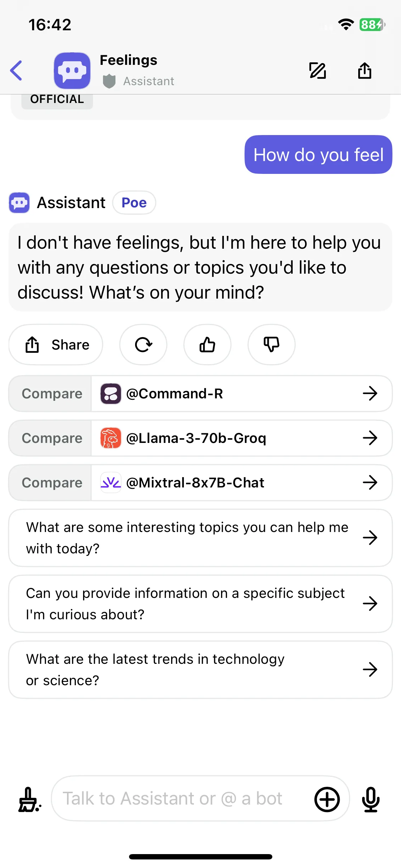
Task: Tap the Share button below response
Action: 56,345
